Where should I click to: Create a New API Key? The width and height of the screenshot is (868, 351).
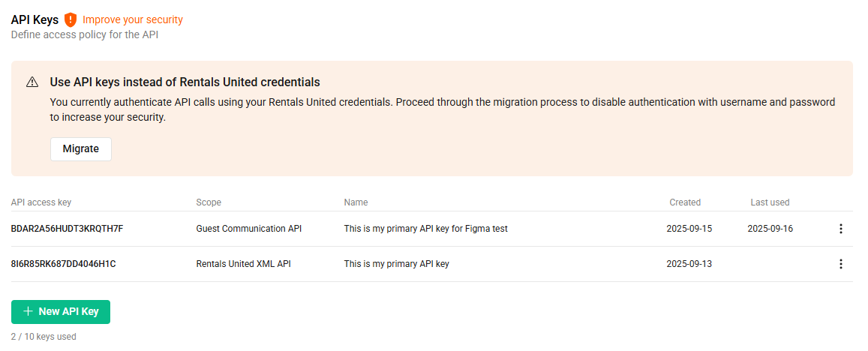pos(61,311)
